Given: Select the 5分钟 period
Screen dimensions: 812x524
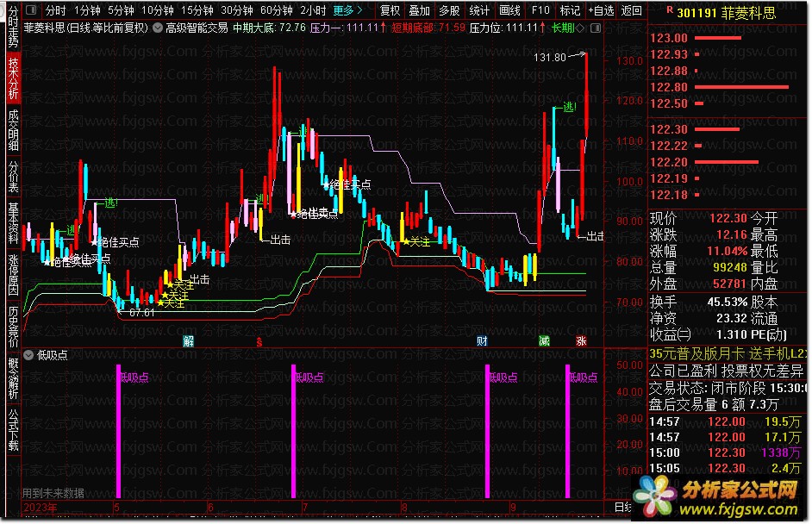Looking at the screenshot, I should pos(122,10).
